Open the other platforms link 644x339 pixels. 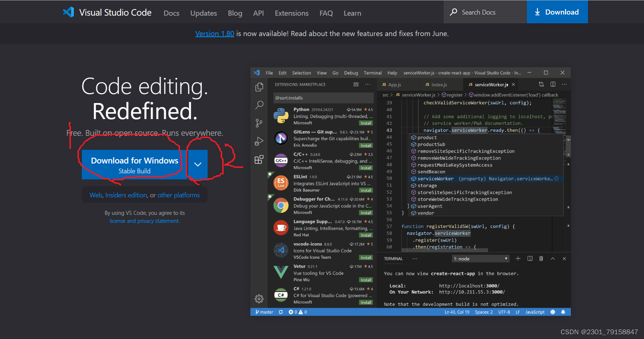[179, 195]
